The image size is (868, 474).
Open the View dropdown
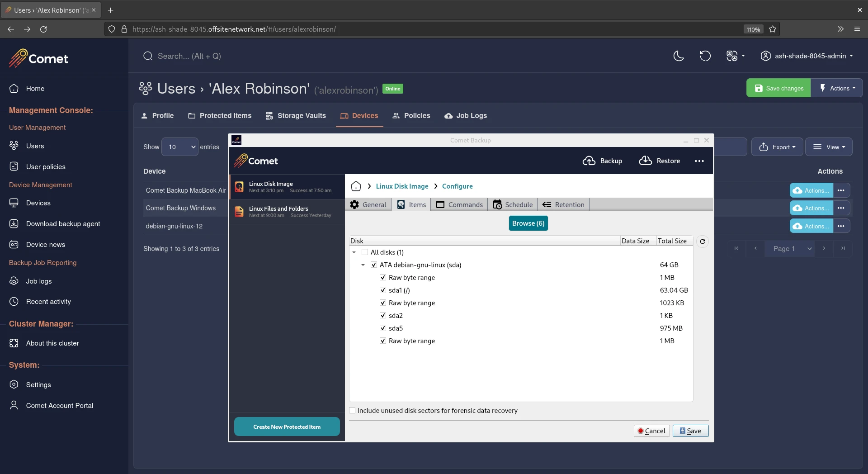point(829,147)
